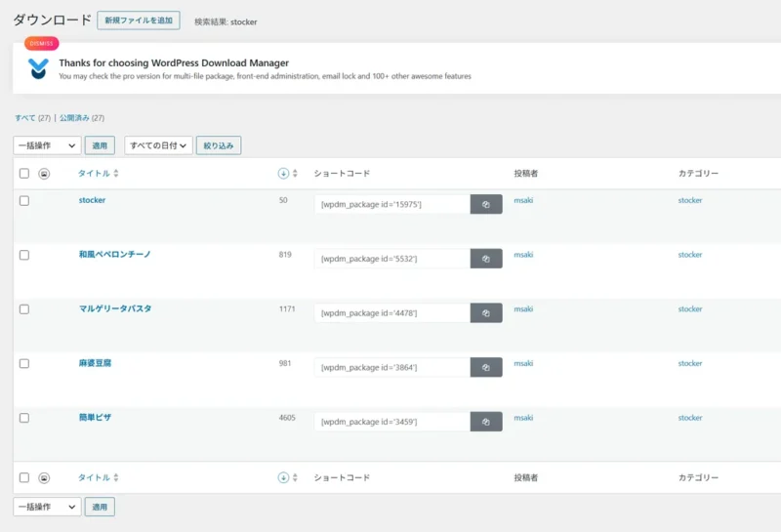Click the 投稿者 header label

point(526,174)
